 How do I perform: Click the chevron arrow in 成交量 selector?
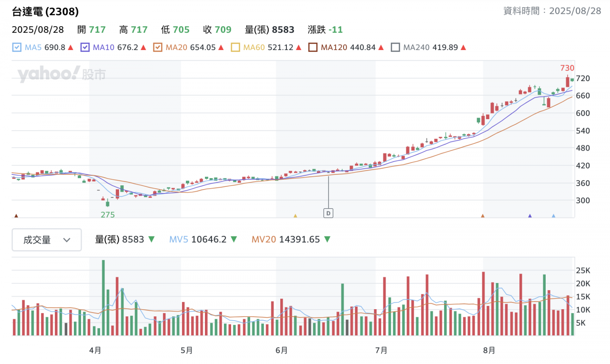67,240
